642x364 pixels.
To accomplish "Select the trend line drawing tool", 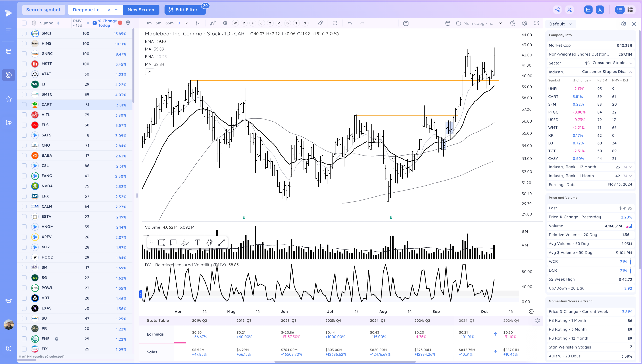I will (x=222, y=242).
